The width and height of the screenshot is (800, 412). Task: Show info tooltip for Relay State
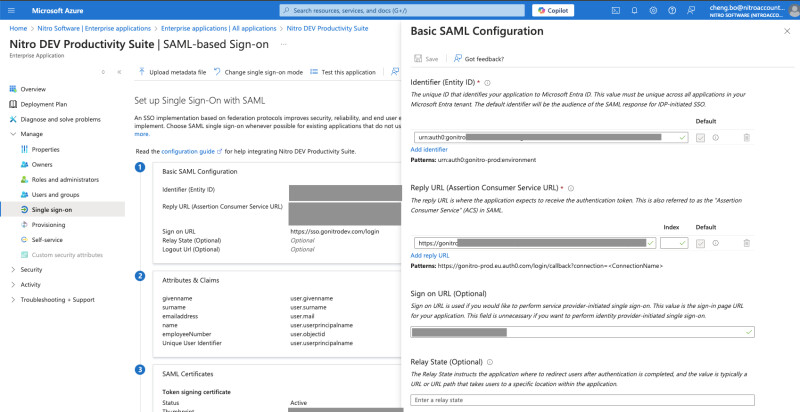490,362
